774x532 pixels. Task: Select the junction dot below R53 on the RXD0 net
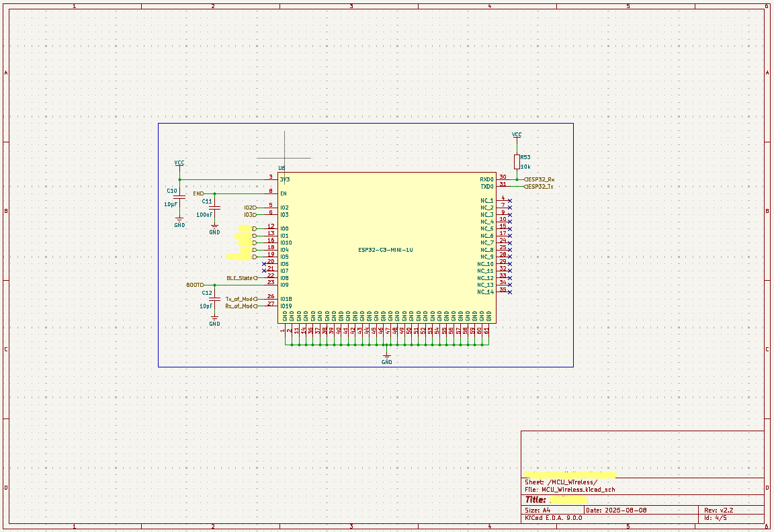[517, 179]
